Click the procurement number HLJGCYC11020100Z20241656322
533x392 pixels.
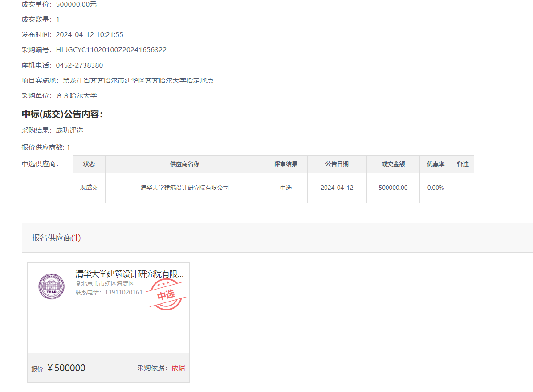pos(111,50)
